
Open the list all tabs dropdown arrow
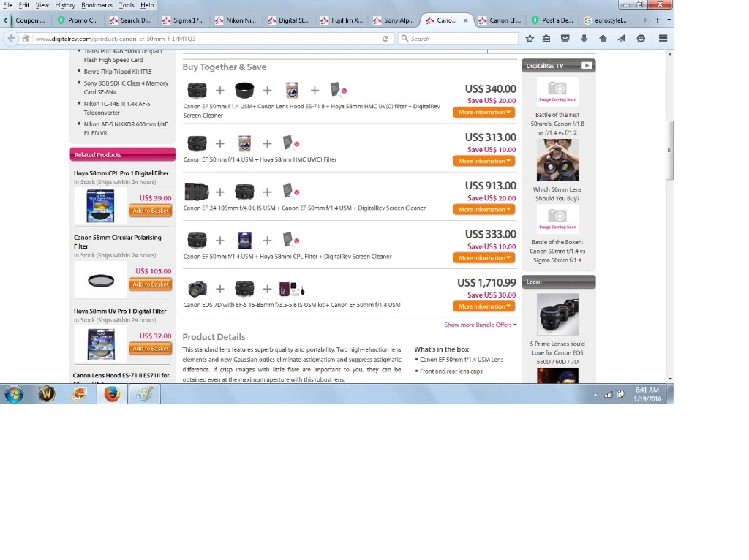coord(669,20)
